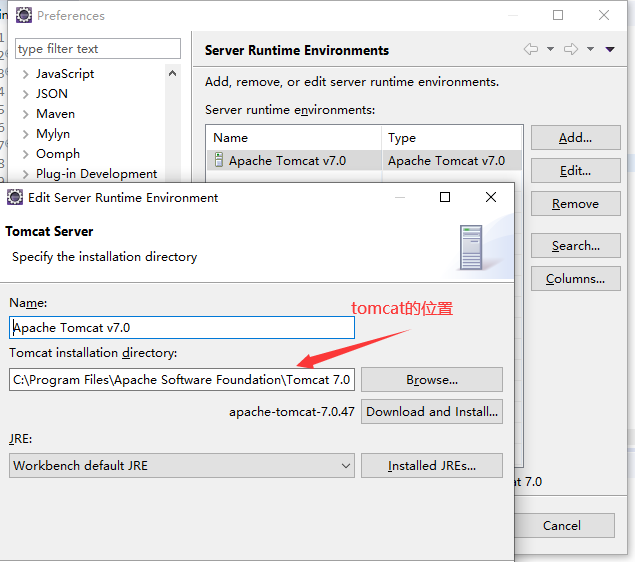Click the Type column header

pos(452,138)
